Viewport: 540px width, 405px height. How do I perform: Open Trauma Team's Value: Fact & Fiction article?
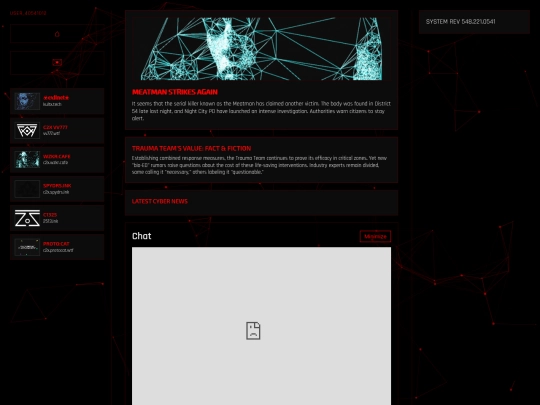(191, 148)
